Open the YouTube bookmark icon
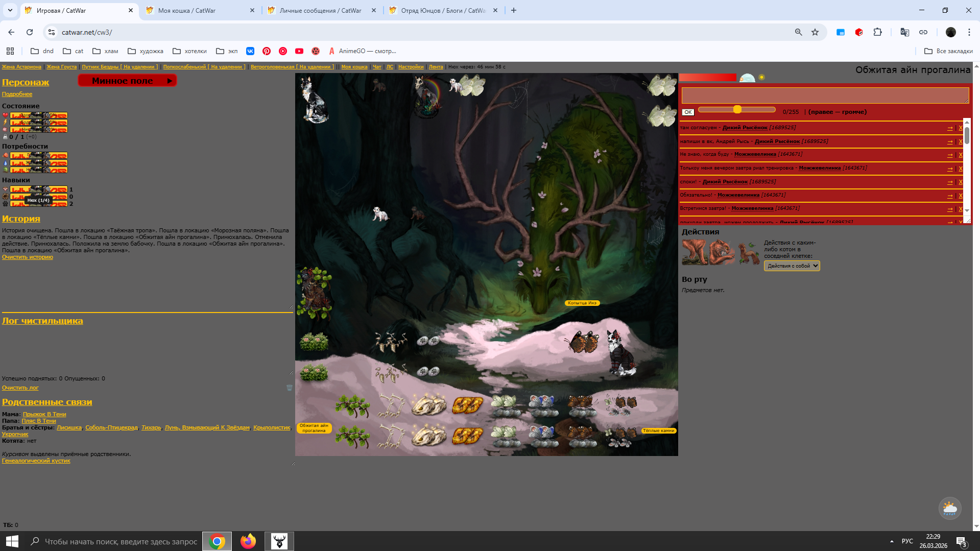Screen dimensions: 980x551 299,51
